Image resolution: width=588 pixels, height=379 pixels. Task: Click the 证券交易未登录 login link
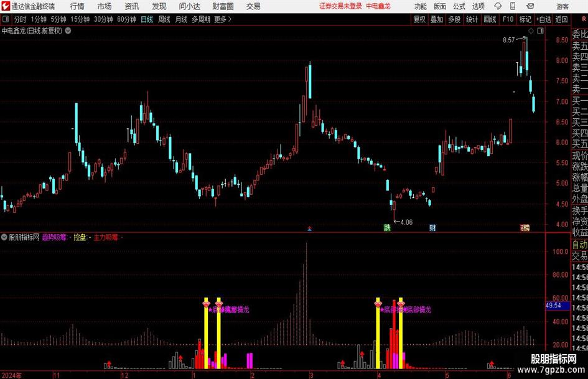pos(340,6)
